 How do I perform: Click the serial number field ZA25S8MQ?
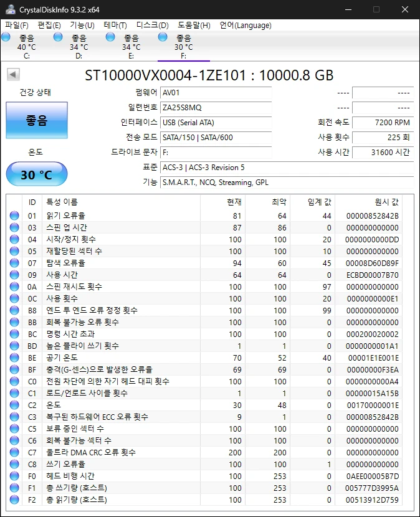[216, 108]
